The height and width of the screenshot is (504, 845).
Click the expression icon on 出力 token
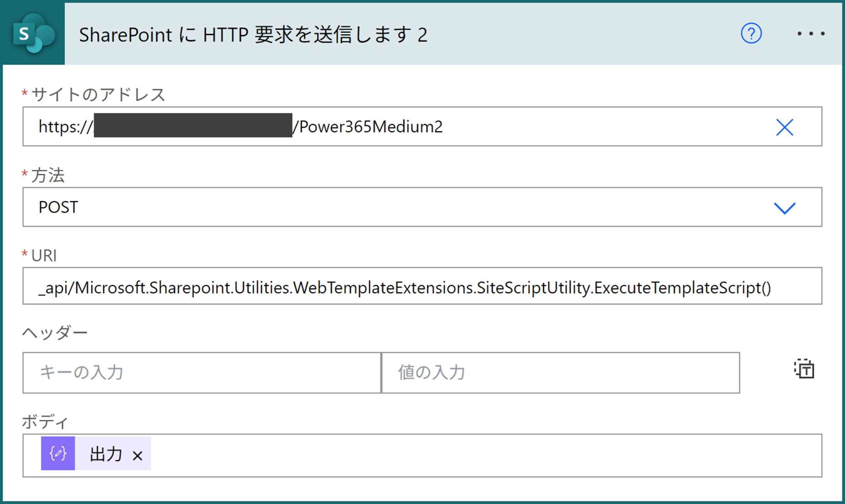click(58, 454)
